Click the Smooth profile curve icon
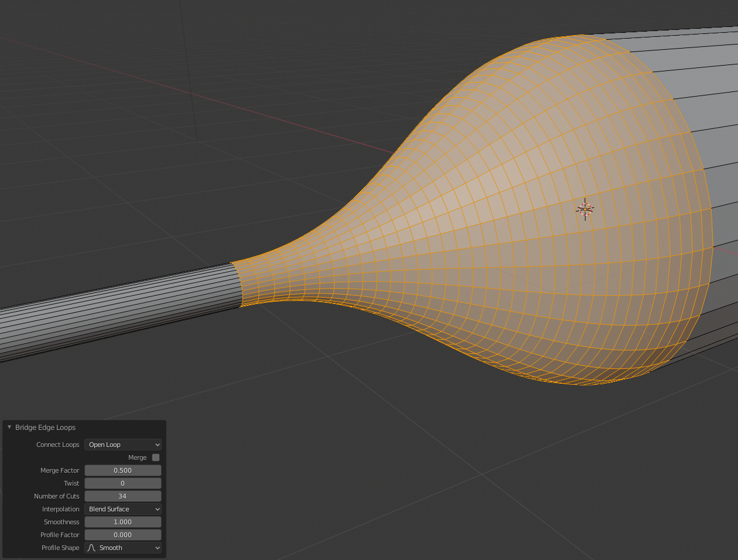Image resolution: width=738 pixels, height=560 pixels. [91, 548]
